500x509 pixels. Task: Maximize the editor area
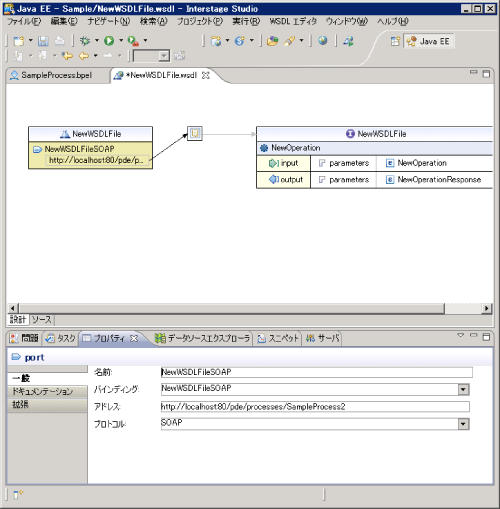coord(486,74)
